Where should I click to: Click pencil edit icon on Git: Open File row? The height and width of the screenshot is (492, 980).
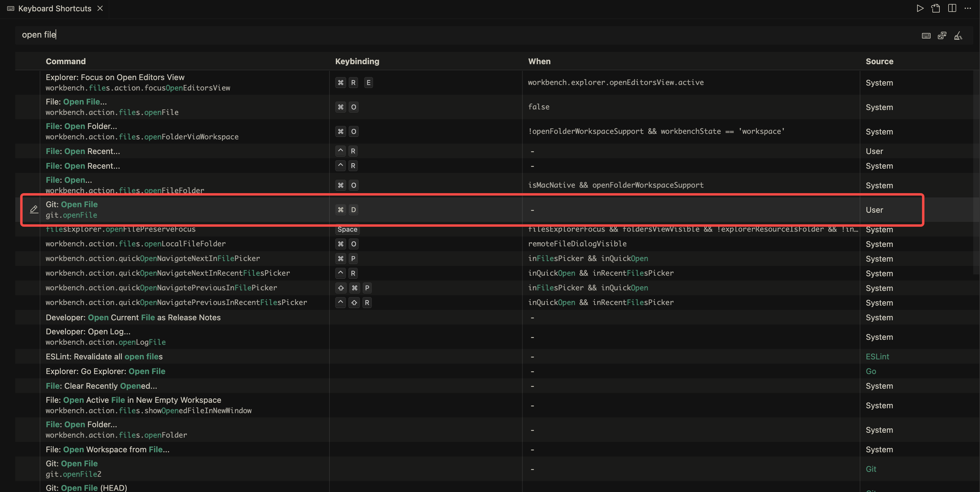[34, 209]
